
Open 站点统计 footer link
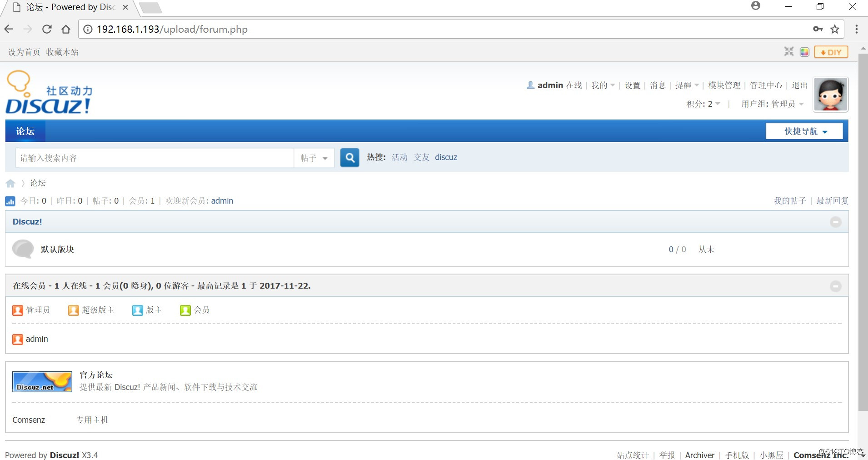[x=633, y=455]
